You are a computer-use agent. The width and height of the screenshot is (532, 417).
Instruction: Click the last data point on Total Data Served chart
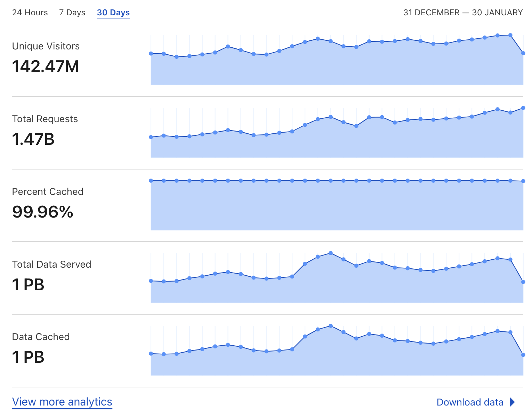523,282
